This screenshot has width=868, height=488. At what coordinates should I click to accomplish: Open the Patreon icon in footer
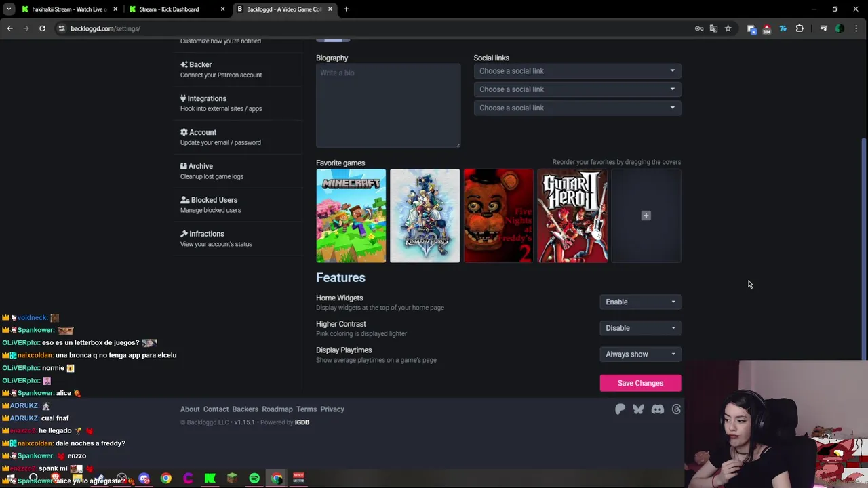(x=620, y=409)
